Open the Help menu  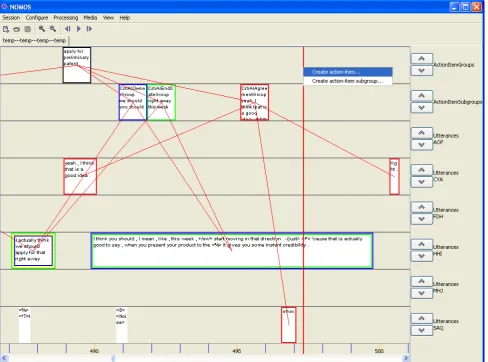[125, 18]
